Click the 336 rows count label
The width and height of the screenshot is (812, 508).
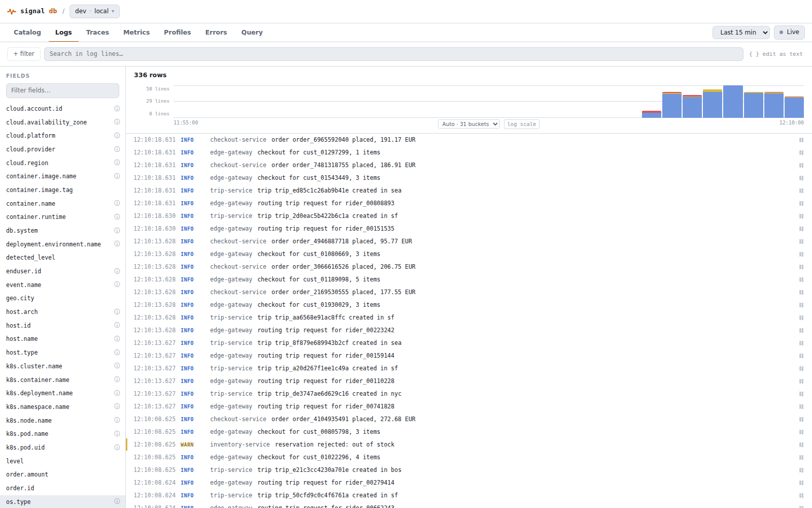pyautogui.click(x=150, y=75)
